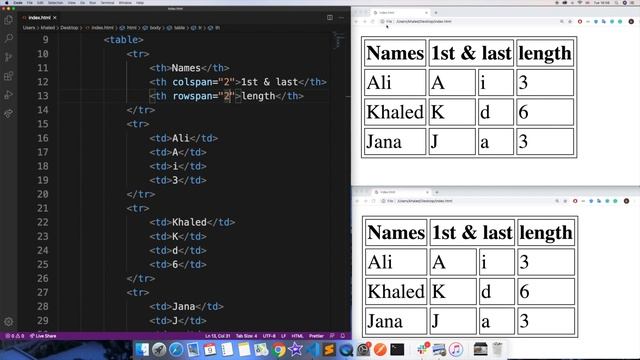Open new tab in top browser window

point(436,13)
